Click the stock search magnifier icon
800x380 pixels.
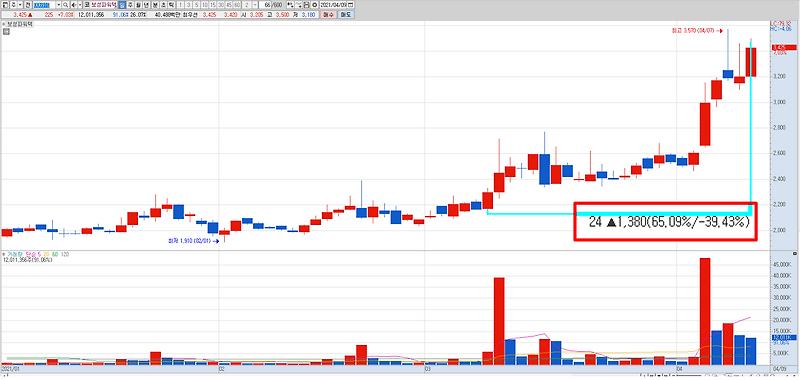(x=65, y=5)
